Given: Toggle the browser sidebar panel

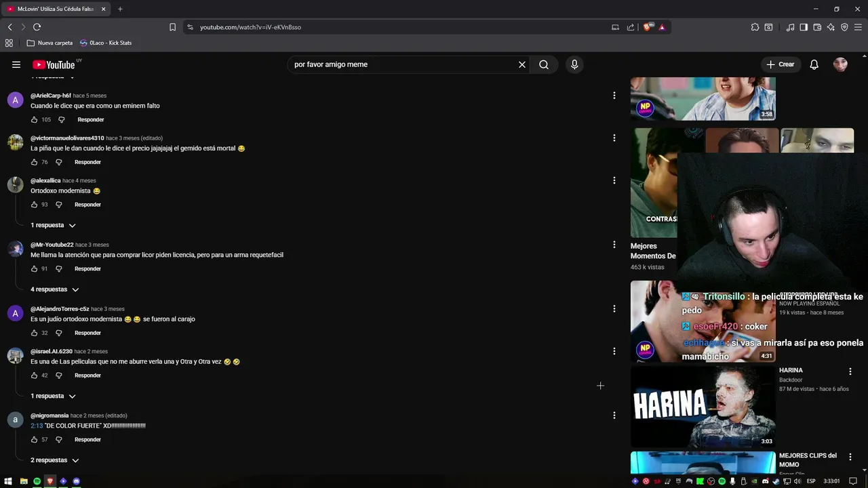Looking at the screenshot, I should coord(804,27).
